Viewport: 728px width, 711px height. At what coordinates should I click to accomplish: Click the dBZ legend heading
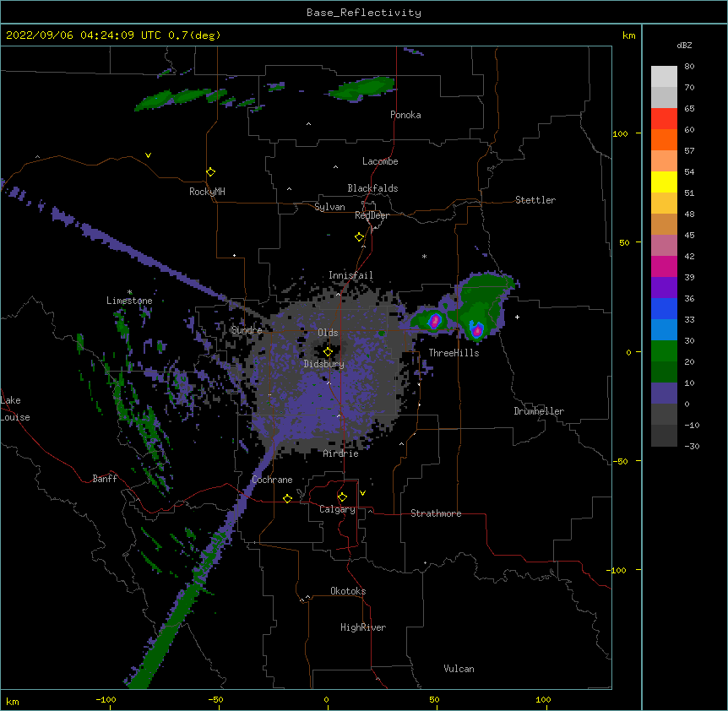click(x=684, y=46)
